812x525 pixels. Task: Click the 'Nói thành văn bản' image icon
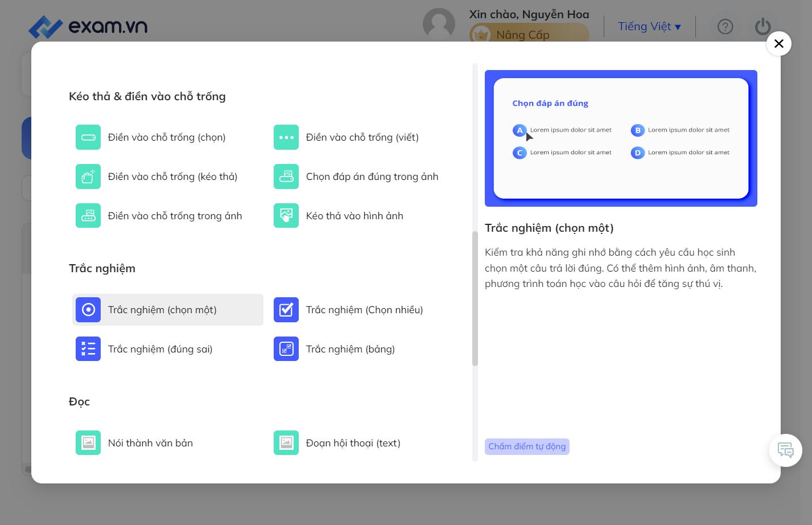(88, 443)
